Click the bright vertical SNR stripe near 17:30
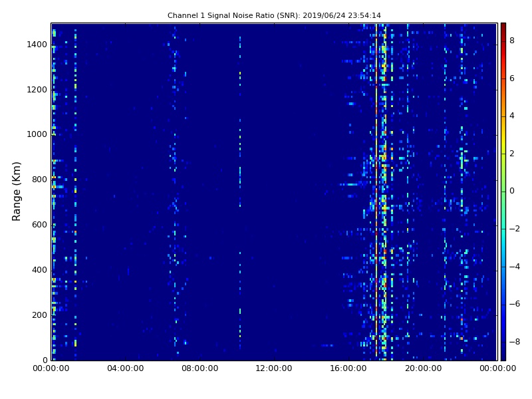The width and height of the screenshot is (532, 399). 376,190
